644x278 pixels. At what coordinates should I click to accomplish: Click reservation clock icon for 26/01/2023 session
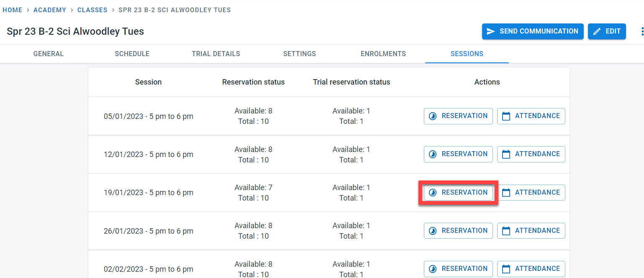click(433, 231)
